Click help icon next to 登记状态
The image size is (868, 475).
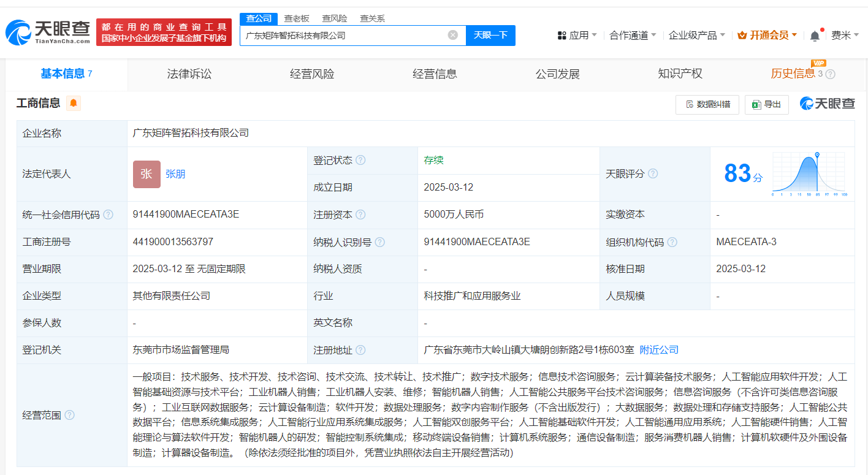pyautogui.click(x=360, y=160)
